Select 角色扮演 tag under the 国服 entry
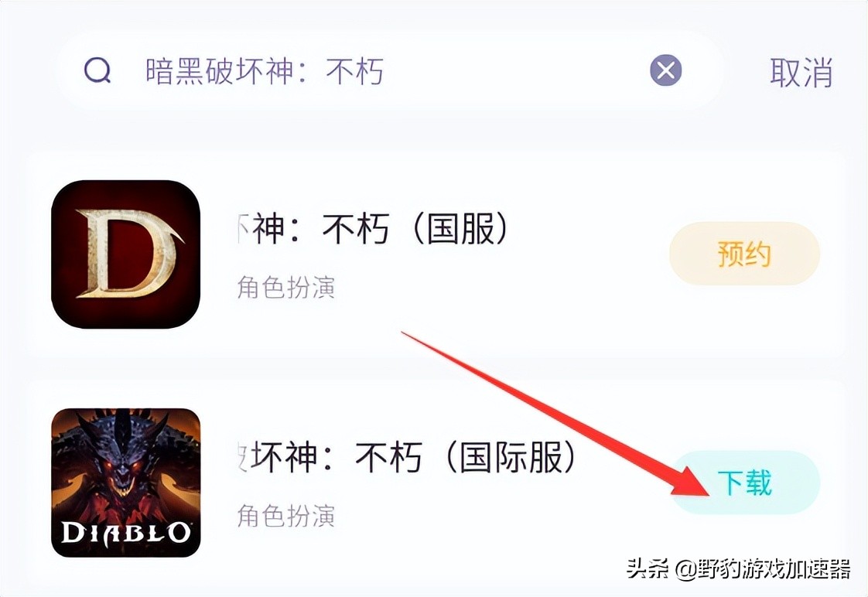 click(x=286, y=288)
